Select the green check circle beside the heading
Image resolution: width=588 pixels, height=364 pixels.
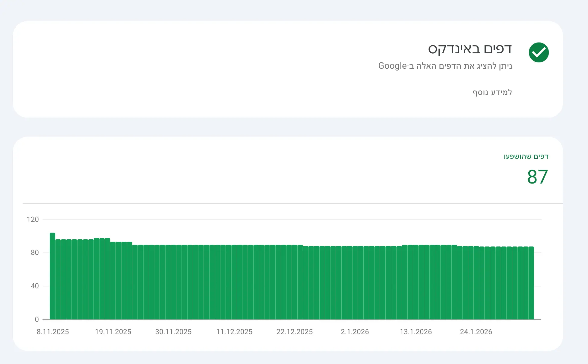[x=539, y=52]
